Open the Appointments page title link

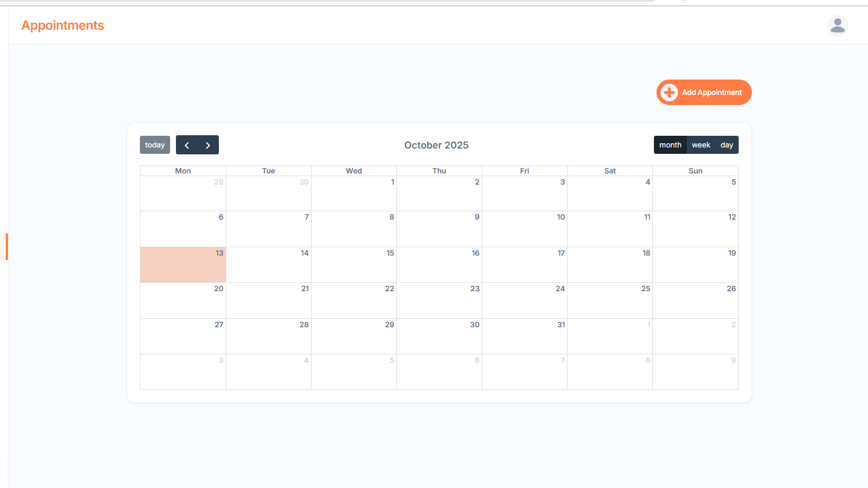[x=63, y=25]
